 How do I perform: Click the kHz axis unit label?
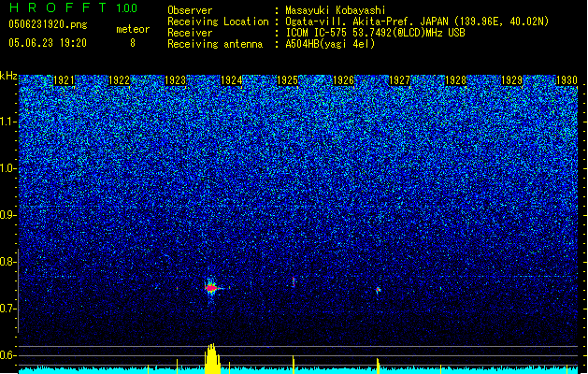click(x=8, y=76)
